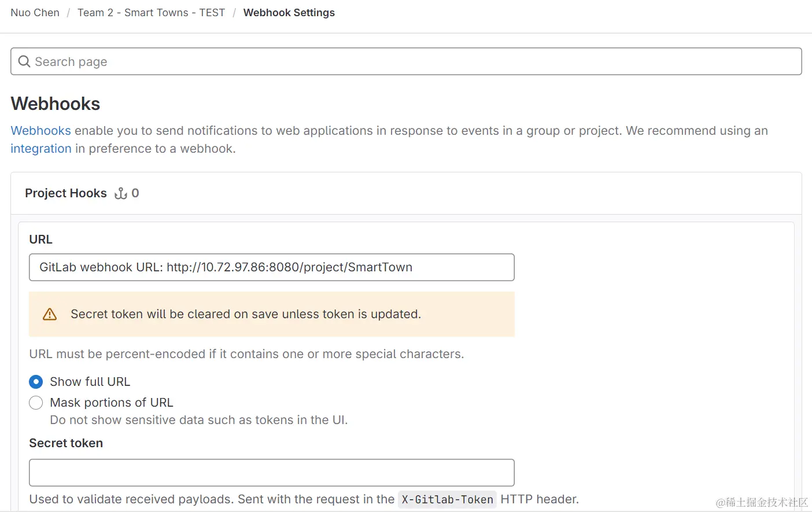
Task: Go to Team 2 - Smart Towns - TEST breadcrumb
Action: (x=151, y=13)
